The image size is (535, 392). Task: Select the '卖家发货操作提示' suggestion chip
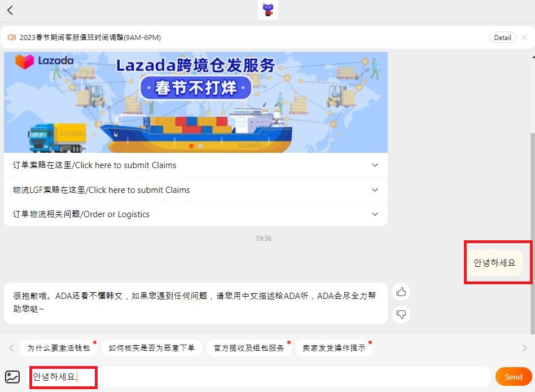pyautogui.click(x=334, y=348)
